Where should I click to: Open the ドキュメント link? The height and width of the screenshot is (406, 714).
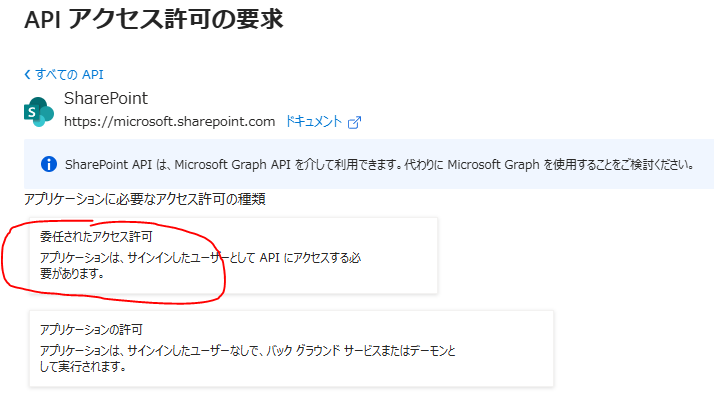[x=314, y=122]
